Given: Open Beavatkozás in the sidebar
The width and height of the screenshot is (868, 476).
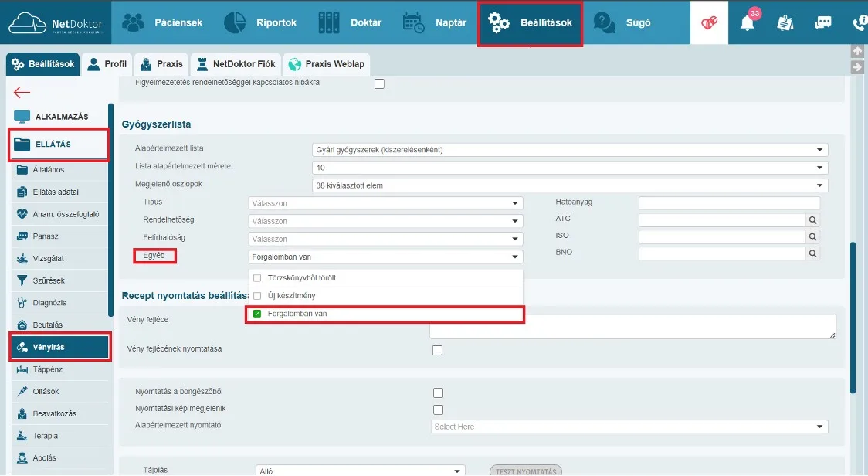Looking at the screenshot, I should pyautogui.click(x=59, y=413).
